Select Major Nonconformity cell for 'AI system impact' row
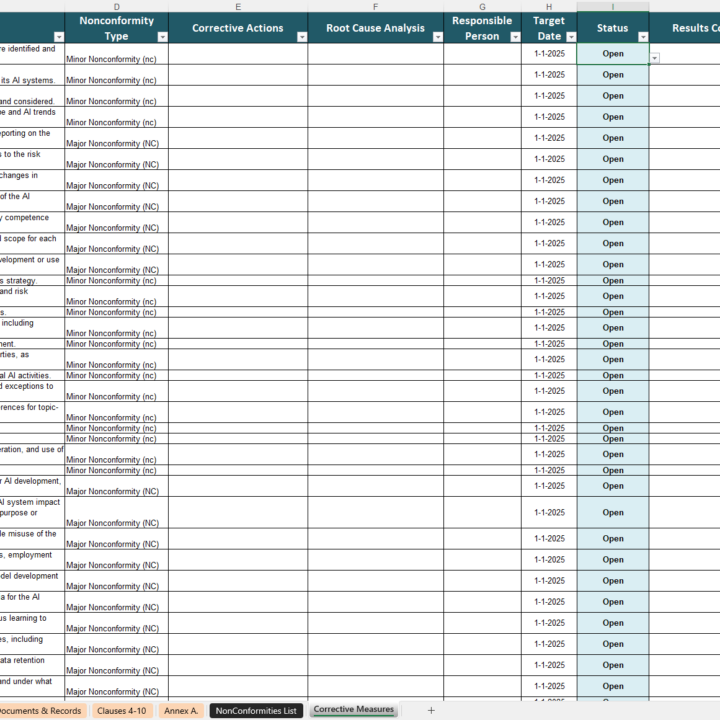Image resolution: width=720 pixels, height=720 pixels. coord(117,512)
